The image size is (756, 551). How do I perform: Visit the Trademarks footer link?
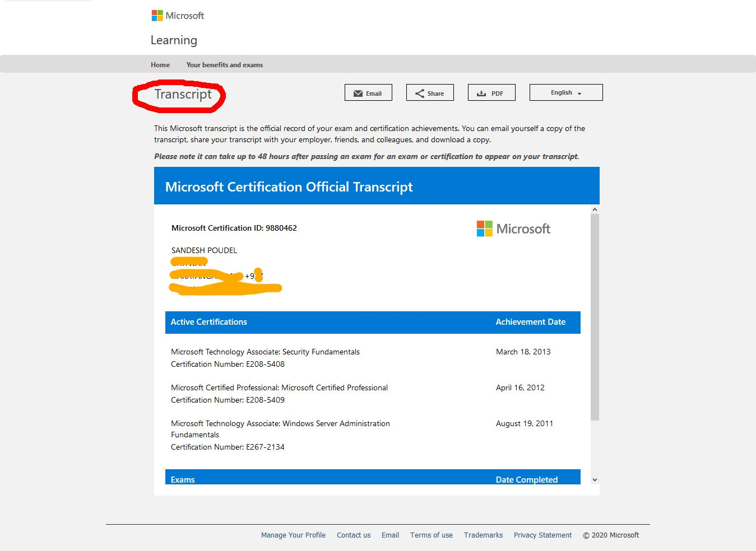[x=483, y=535]
